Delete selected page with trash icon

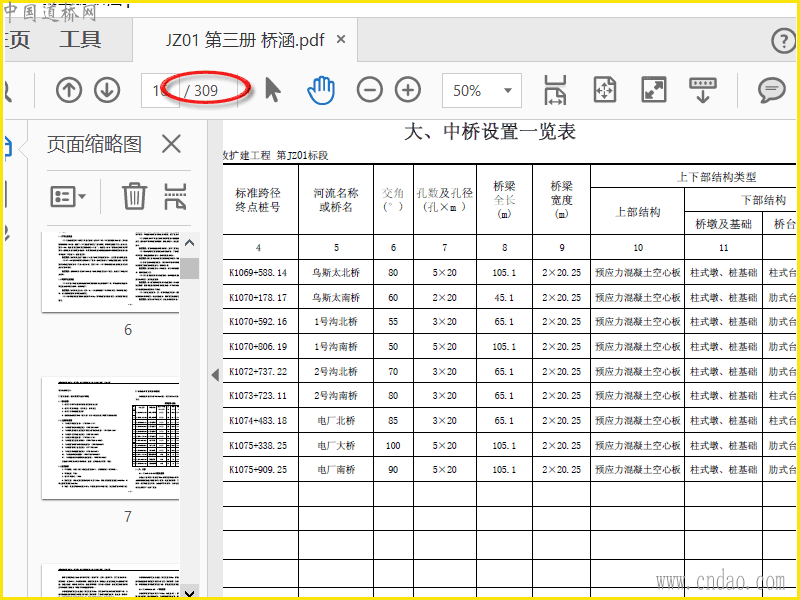(134, 196)
